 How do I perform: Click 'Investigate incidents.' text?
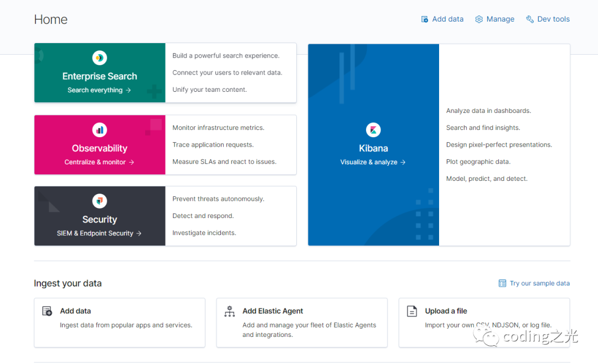pos(204,233)
